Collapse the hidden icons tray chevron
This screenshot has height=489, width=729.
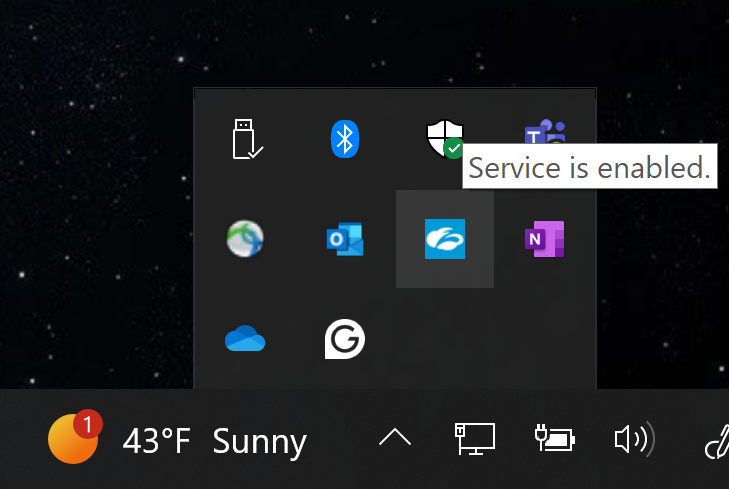point(395,438)
